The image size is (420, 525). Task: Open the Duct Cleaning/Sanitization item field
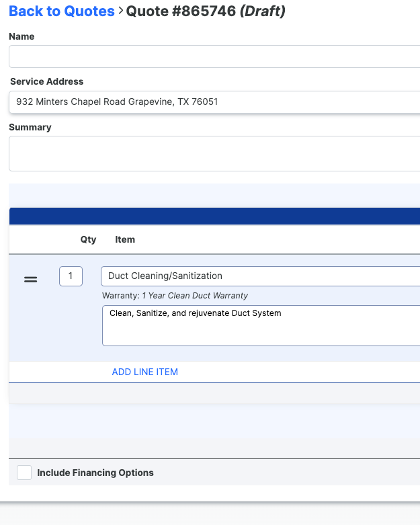click(260, 276)
